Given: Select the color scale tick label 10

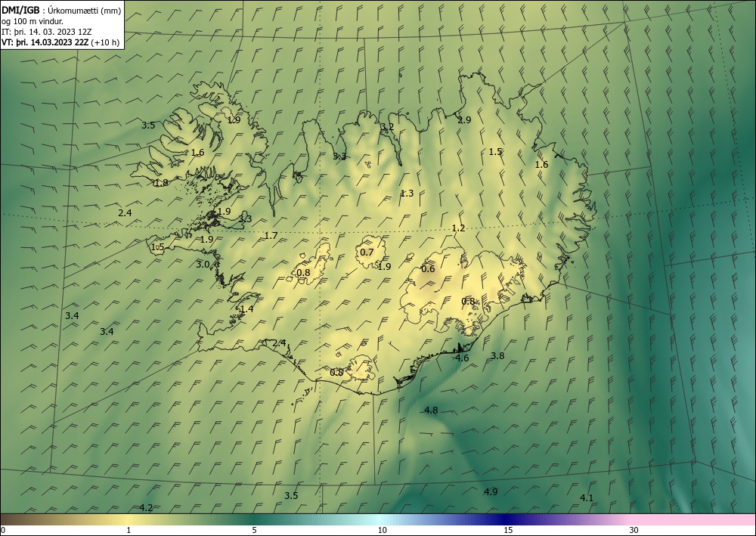Looking at the screenshot, I should coord(383,530).
